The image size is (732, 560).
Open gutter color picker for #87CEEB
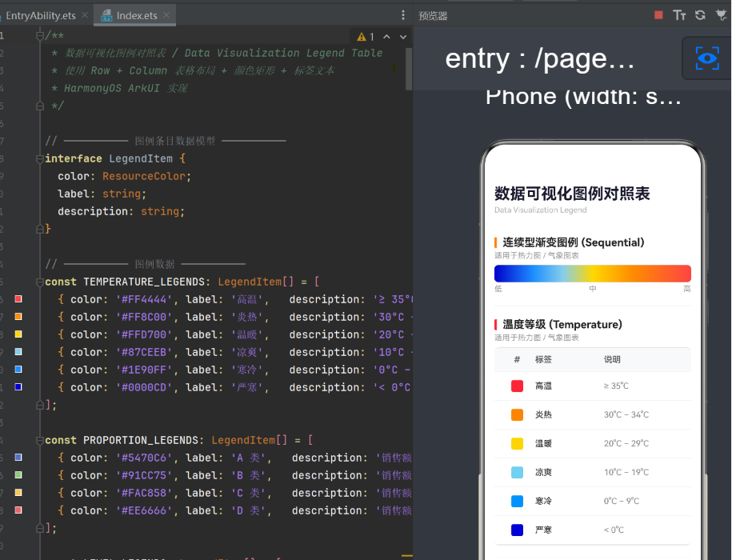tap(18, 351)
